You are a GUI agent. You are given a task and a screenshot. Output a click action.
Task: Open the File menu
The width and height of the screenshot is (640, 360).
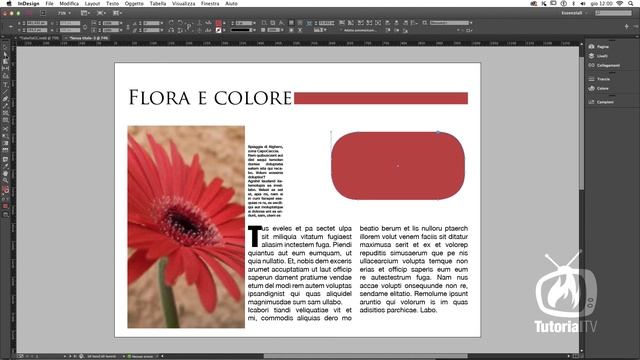tap(49, 3)
